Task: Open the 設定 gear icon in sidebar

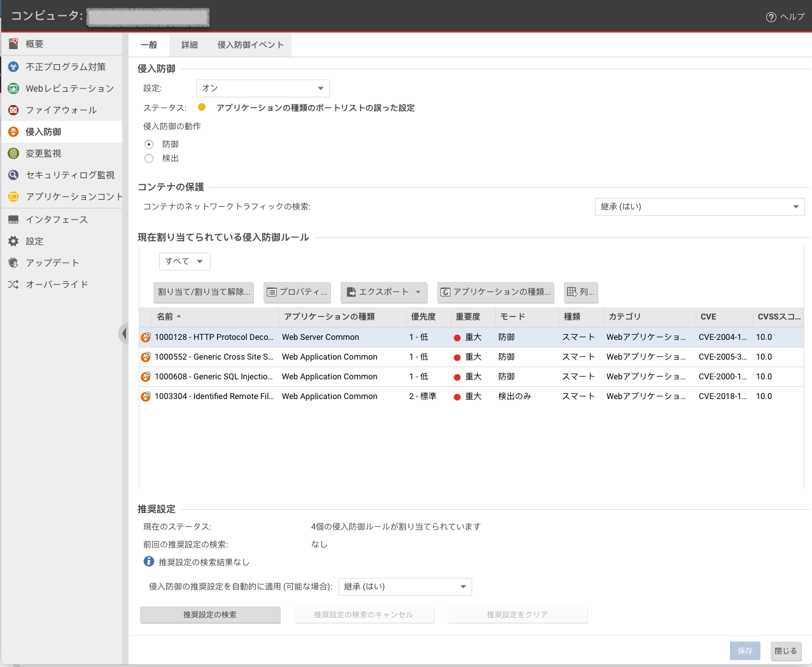Action: coord(13,241)
